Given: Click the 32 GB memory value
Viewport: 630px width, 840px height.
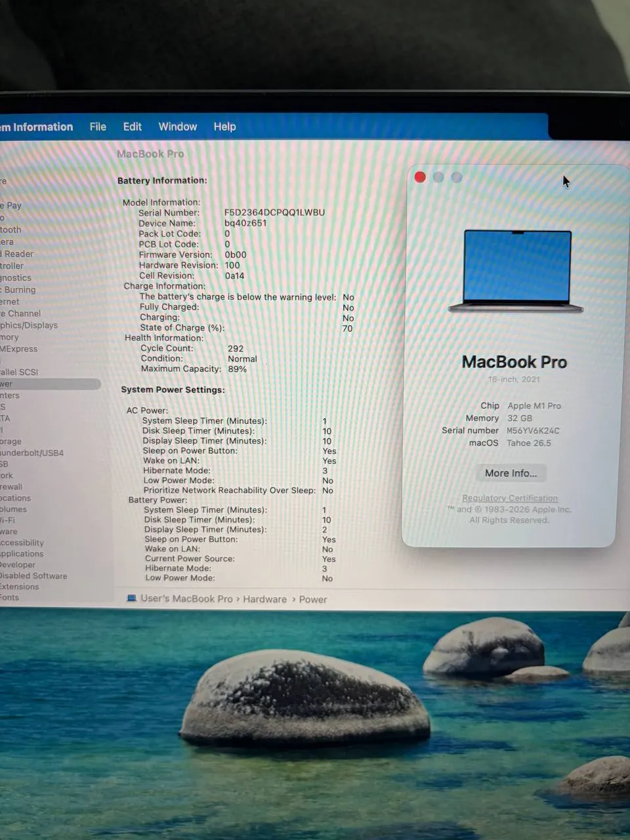Looking at the screenshot, I should tap(520, 418).
